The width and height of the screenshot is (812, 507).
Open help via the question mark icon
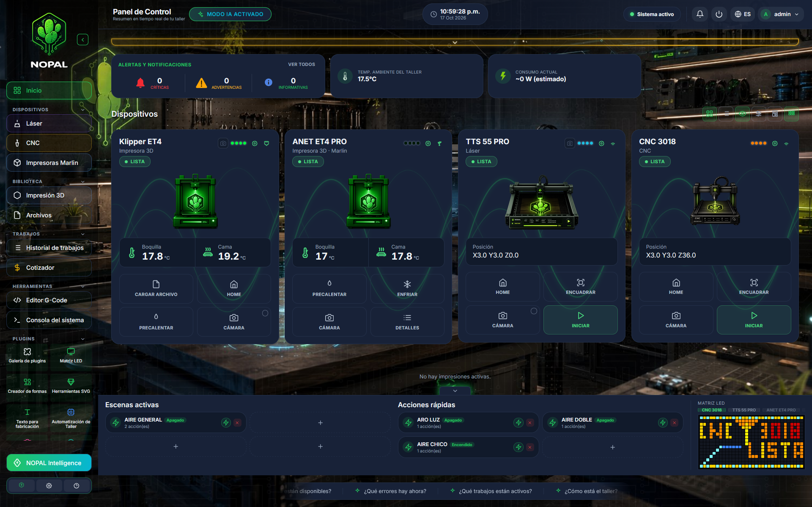coord(77,485)
